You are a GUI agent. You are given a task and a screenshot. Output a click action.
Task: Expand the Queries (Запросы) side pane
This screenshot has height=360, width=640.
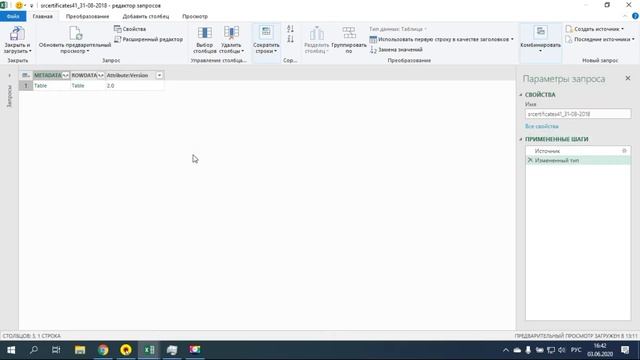pyautogui.click(x=9, y=76)
